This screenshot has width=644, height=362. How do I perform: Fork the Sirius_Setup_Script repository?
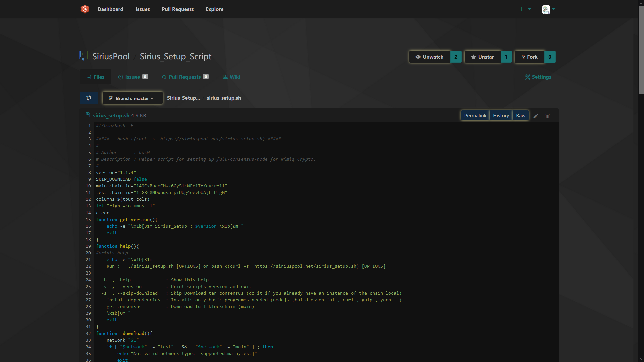(530, 57)
